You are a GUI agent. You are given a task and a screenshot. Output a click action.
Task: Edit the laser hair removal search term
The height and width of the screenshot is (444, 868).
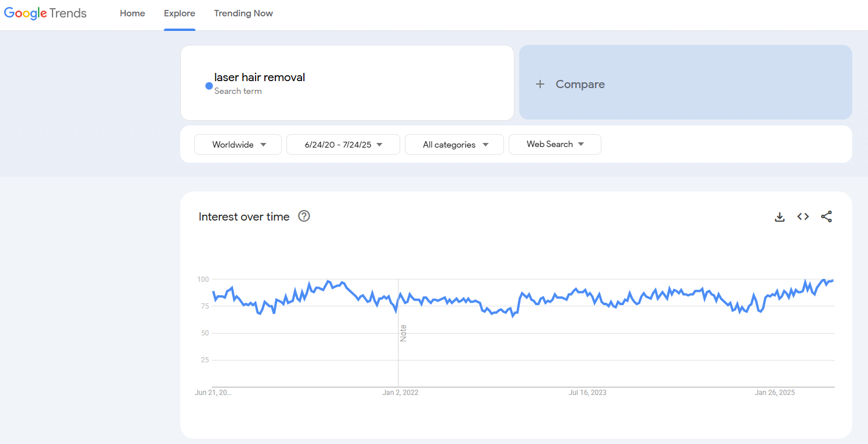click(x=260, y=78)
